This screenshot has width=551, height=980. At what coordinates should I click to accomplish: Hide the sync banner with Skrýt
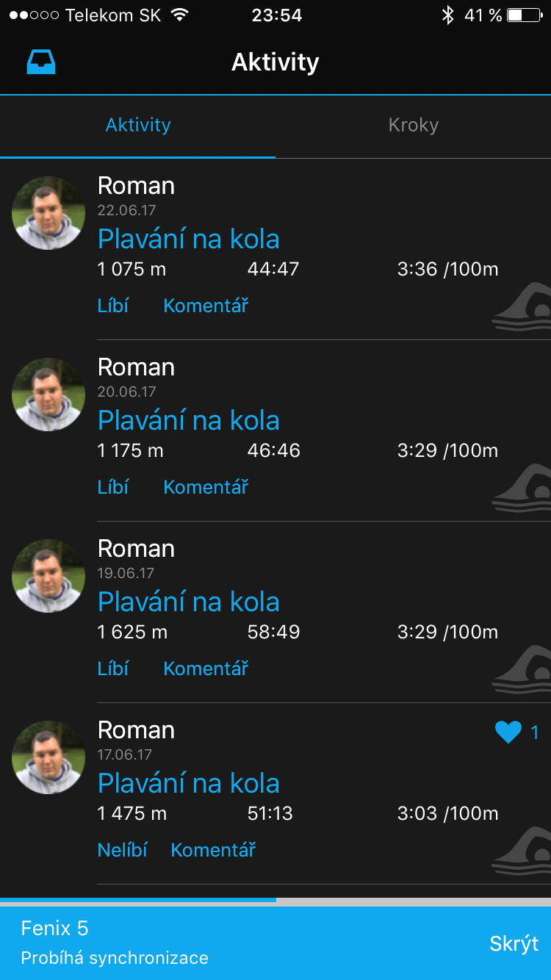coord(514,944)
